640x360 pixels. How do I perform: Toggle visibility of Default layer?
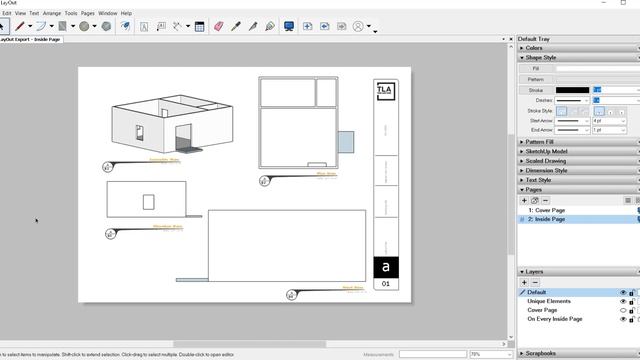(623, 293)
